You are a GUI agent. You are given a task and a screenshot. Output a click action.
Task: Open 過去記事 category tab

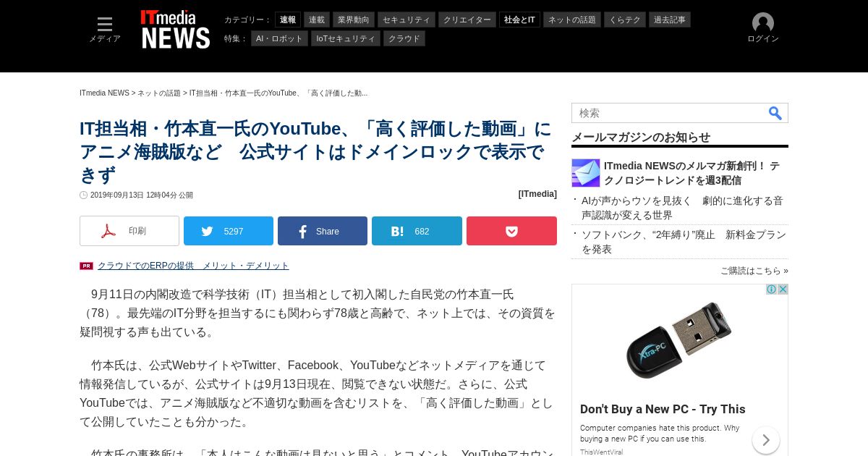coord(670,20)
